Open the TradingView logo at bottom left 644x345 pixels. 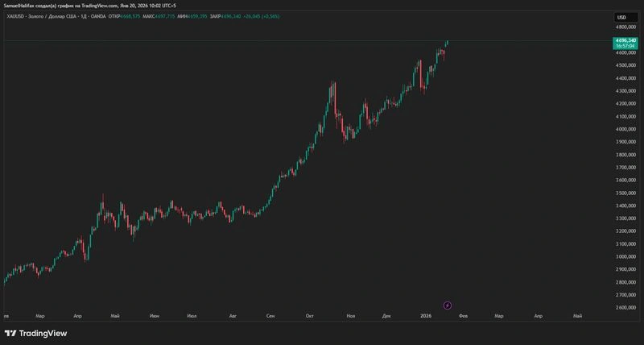(x=35, y=333)
